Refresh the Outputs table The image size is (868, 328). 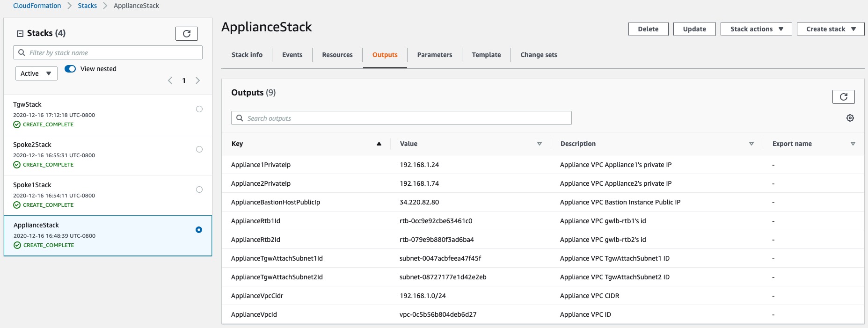[x=843, y=97]
